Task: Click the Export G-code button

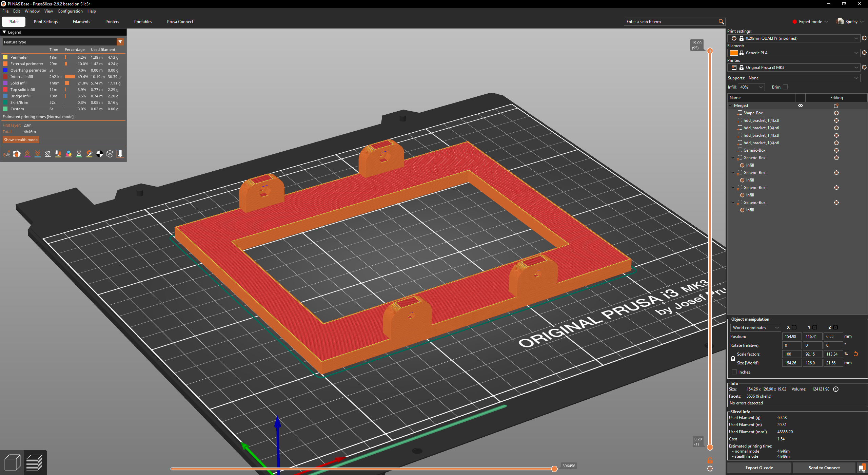Action: pyautogui.click(x=759, y=468)
